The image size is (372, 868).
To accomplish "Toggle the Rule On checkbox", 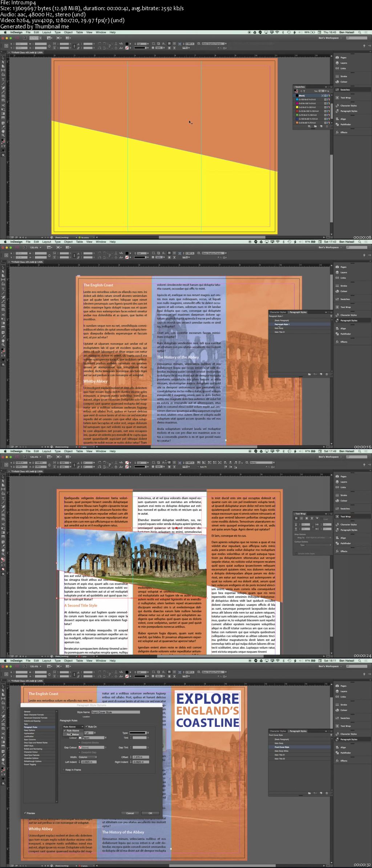I will [86, 727].
